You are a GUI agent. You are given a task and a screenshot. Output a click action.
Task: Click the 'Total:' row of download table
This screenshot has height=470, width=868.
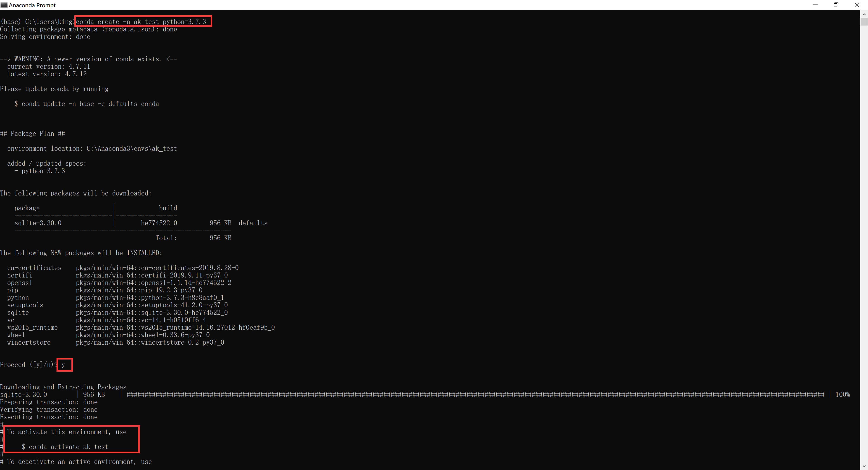click(193, 238)
